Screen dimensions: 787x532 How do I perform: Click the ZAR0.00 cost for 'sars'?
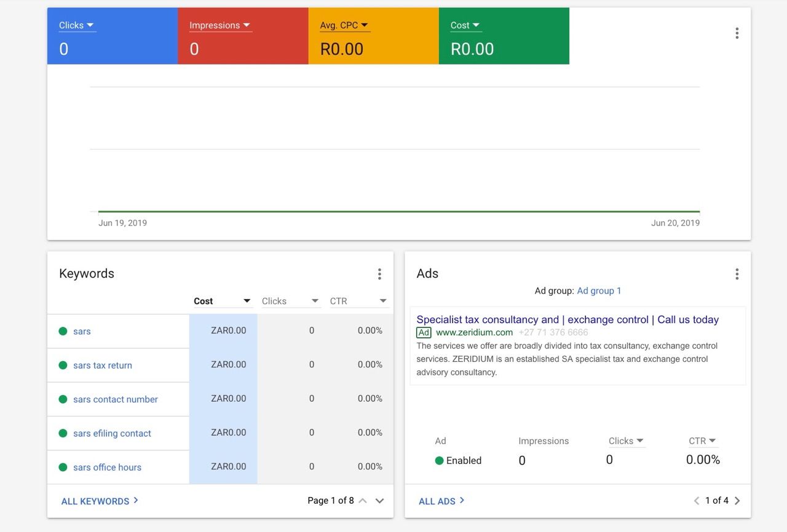click(228, 331)
